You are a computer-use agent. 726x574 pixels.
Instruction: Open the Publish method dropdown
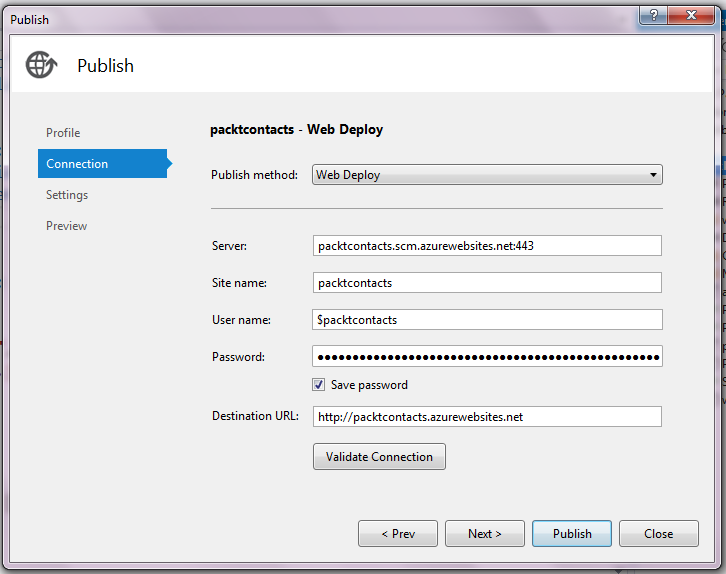coord(487,175)
